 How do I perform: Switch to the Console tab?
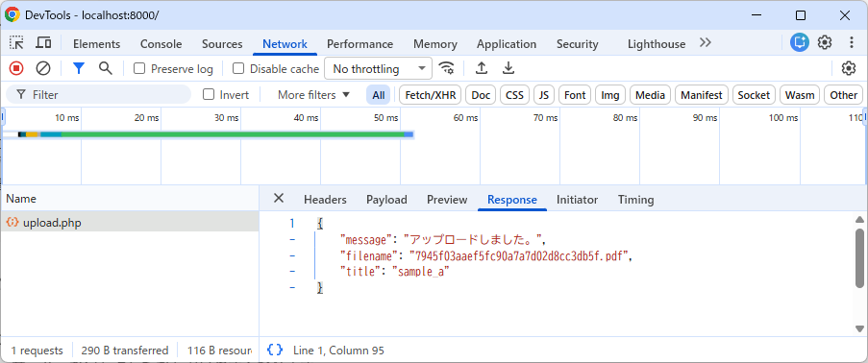point(161,44)
